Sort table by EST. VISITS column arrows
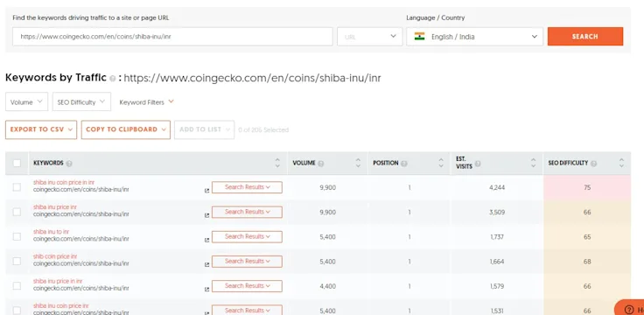The height and width of the screenshot is (315, 644). click(x=533, y=163)
